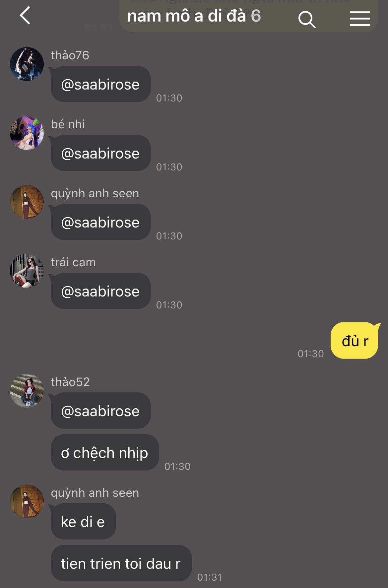Tap thảo52's profile avatar
The image size is (388, 588).
(27, 391)
